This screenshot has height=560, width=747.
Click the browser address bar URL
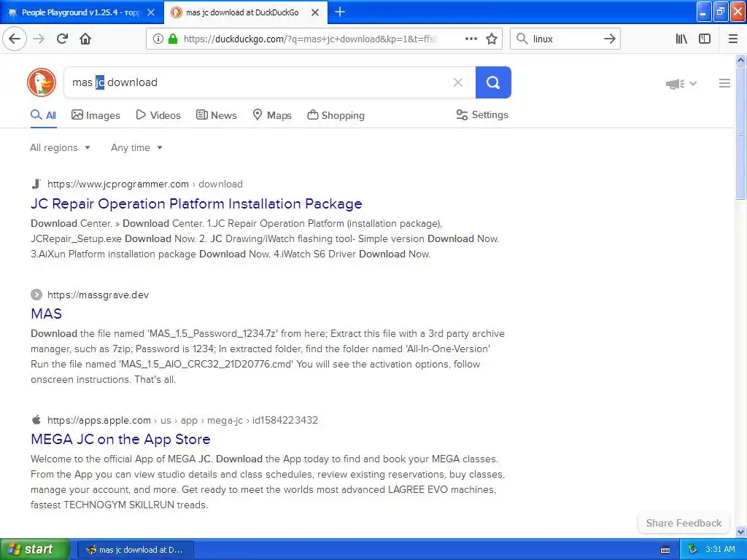point(310,39)
